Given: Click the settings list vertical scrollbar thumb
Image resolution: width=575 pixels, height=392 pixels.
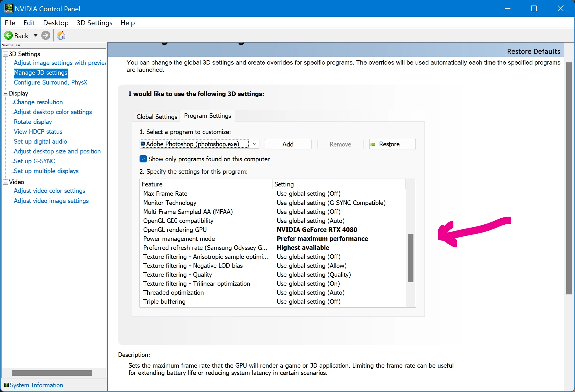Looking at the screenshot, I should pyautogui.click(x=410, y=258).
